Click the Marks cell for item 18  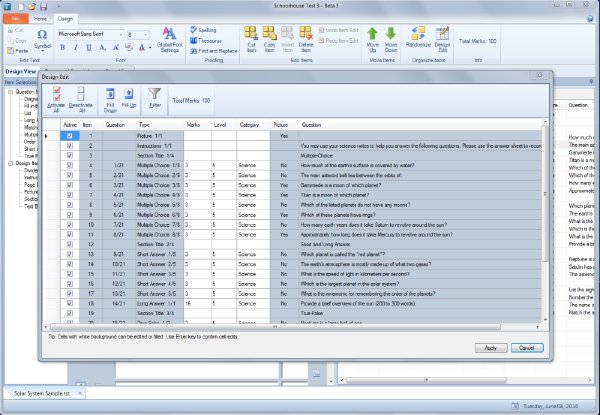tap(197, 303)
